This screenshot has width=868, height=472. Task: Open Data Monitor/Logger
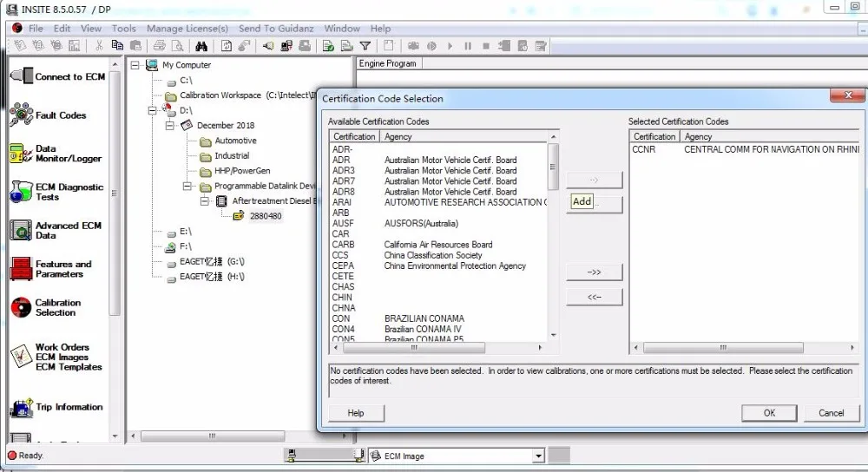[56, 154]
